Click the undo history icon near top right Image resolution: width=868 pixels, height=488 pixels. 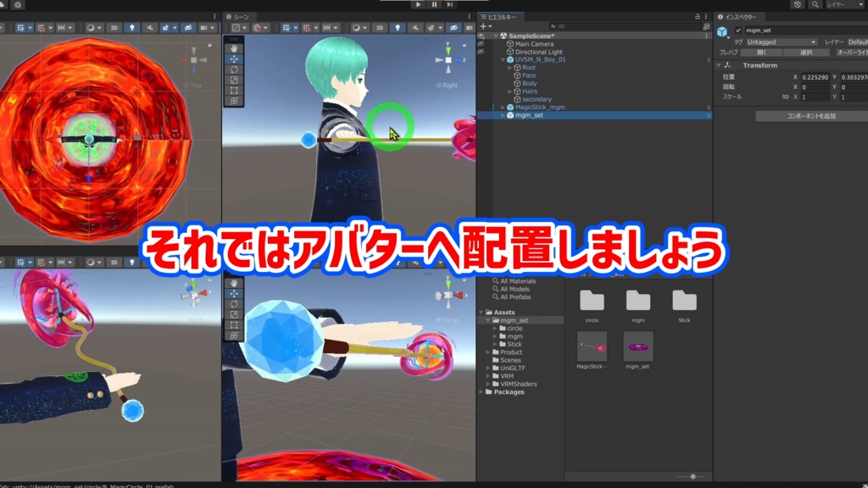click(797, 5)
